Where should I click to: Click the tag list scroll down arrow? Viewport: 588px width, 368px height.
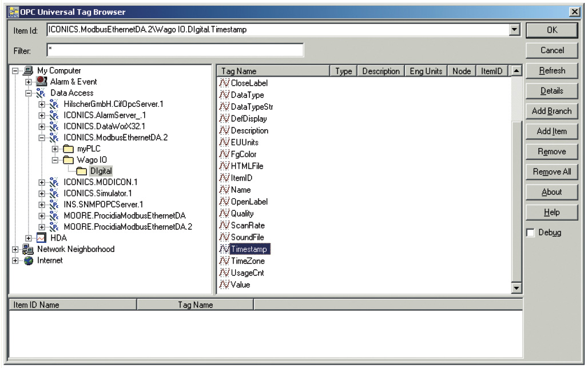tap(517, 288)
